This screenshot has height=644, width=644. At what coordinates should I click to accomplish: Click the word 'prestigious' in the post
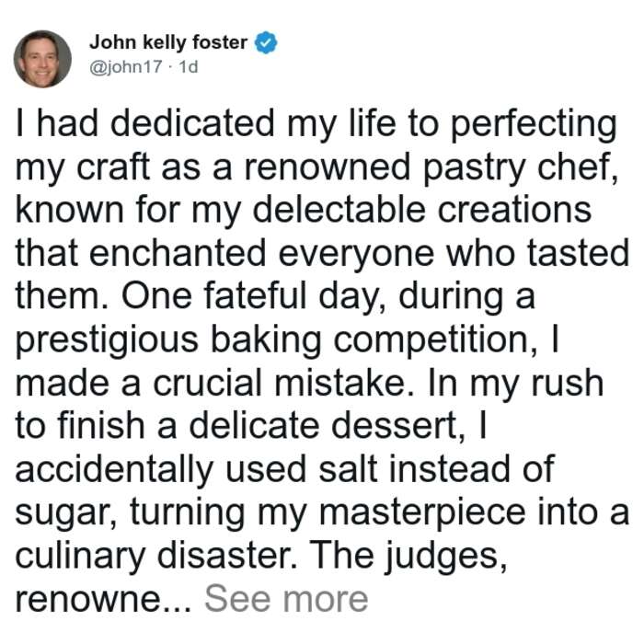pyautogui.click(x=107, y=341)
